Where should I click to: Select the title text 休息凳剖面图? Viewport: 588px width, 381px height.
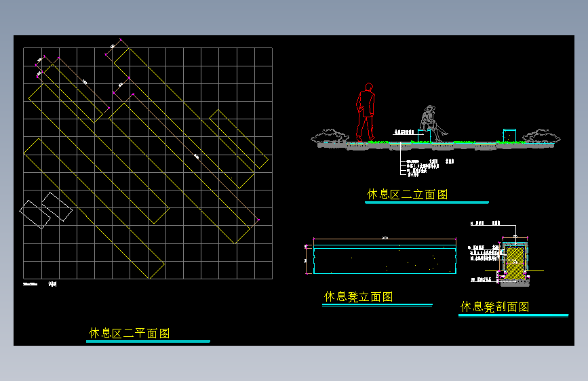click(x=494, y=306)
